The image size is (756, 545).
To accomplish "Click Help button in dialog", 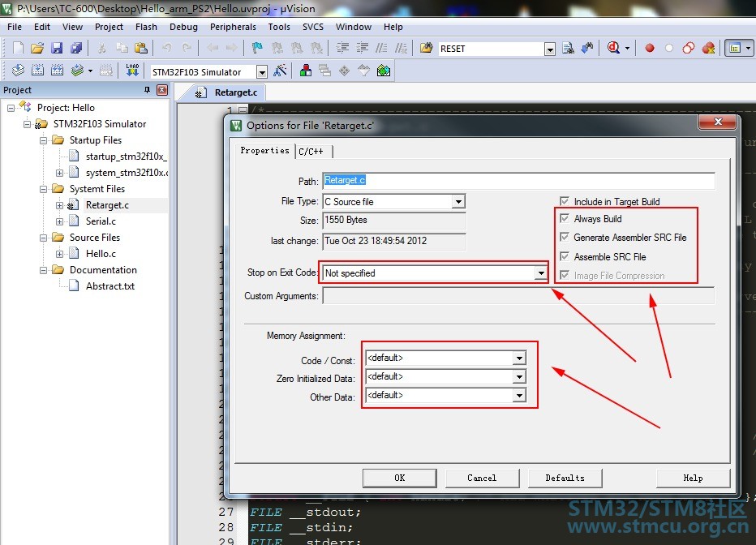I will point(693,478).
